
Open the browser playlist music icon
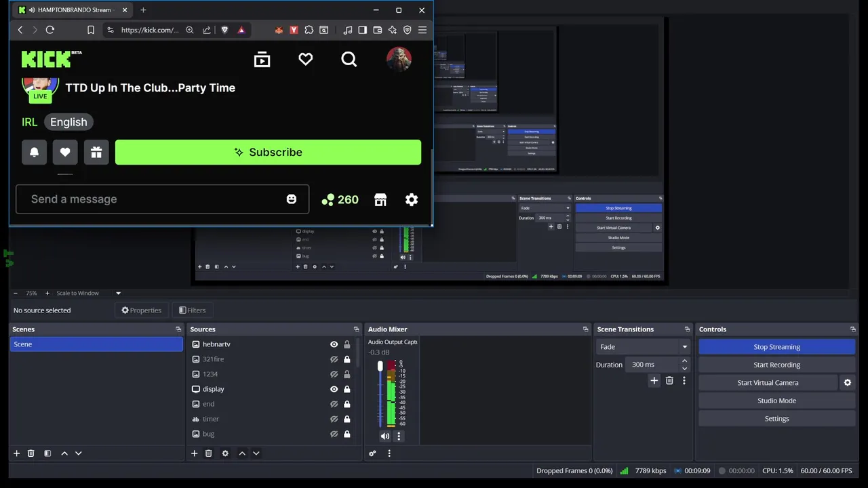[348, 30]
